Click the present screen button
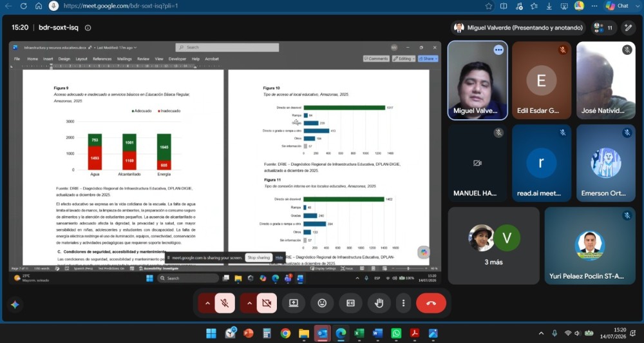The width and height of the screenshot is (644, 343). [294, 303]
